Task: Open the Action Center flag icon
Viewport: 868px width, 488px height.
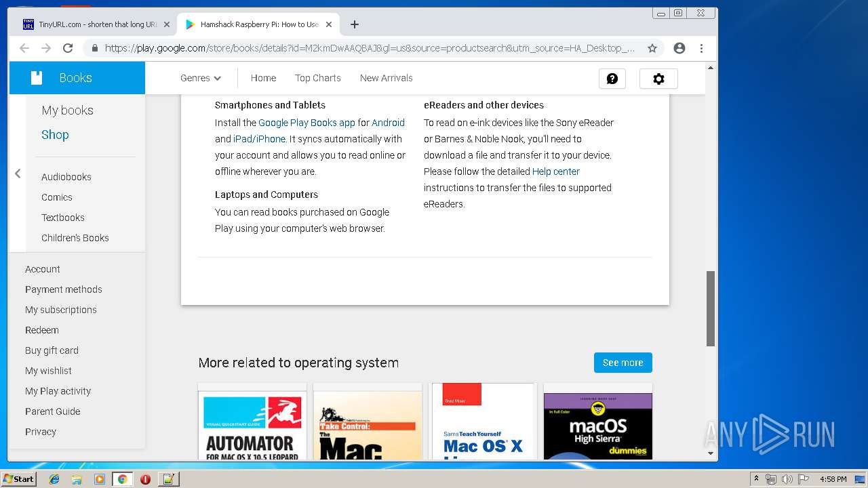Action: 804,479
